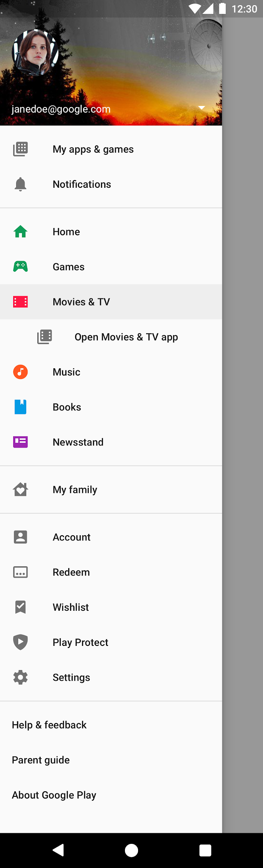Open the Account entry
The width and height of the screenshot is (263, 868).
(111, 537)
